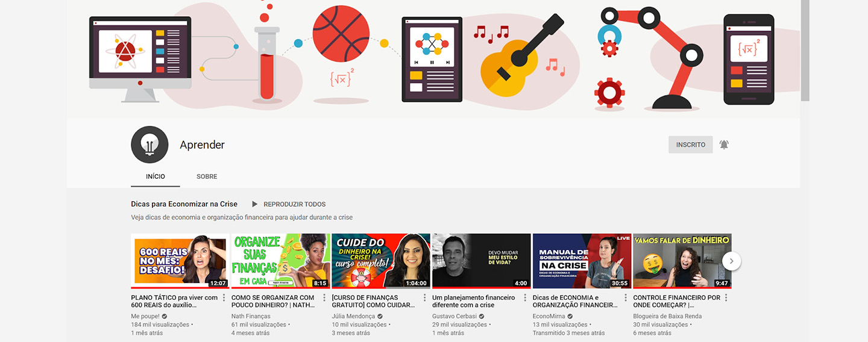Open options menu for PLANO TÁTICO video
This screenshot has width=868, height=342.
224,298
